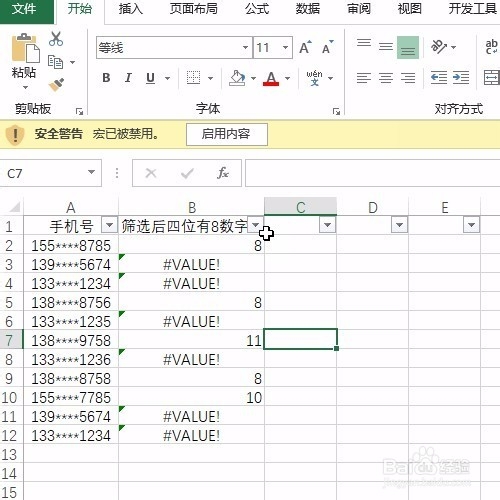
Task: Click the Paste clipboard icon
Action: click(x=25, y=48)
